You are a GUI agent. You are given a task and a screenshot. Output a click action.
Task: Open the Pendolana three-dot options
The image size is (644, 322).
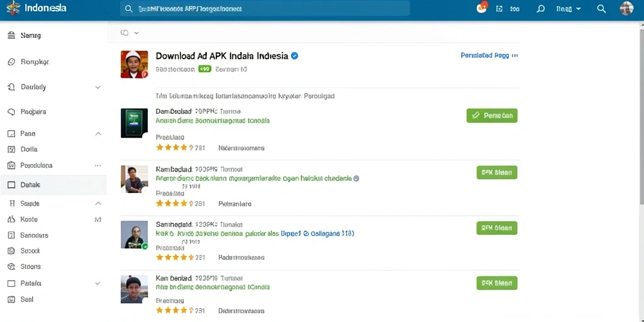click(x=97, y=165)
